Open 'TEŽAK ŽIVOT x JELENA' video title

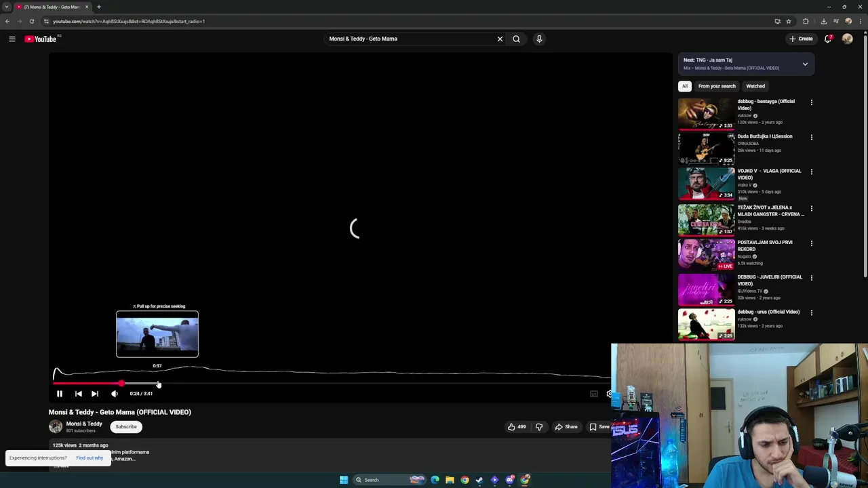(x=771, y=211)
